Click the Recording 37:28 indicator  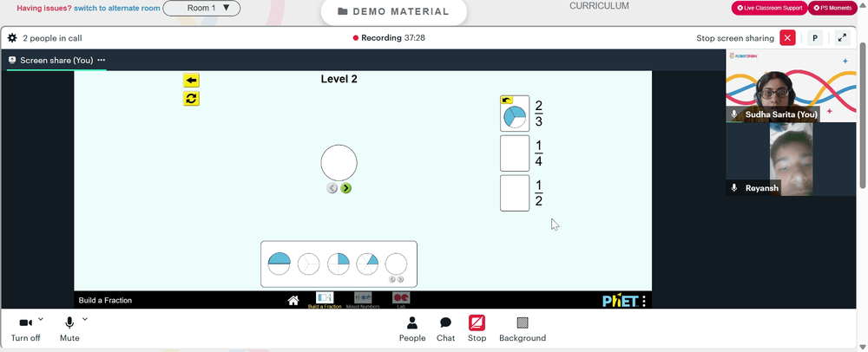click(x=389, y=38)
